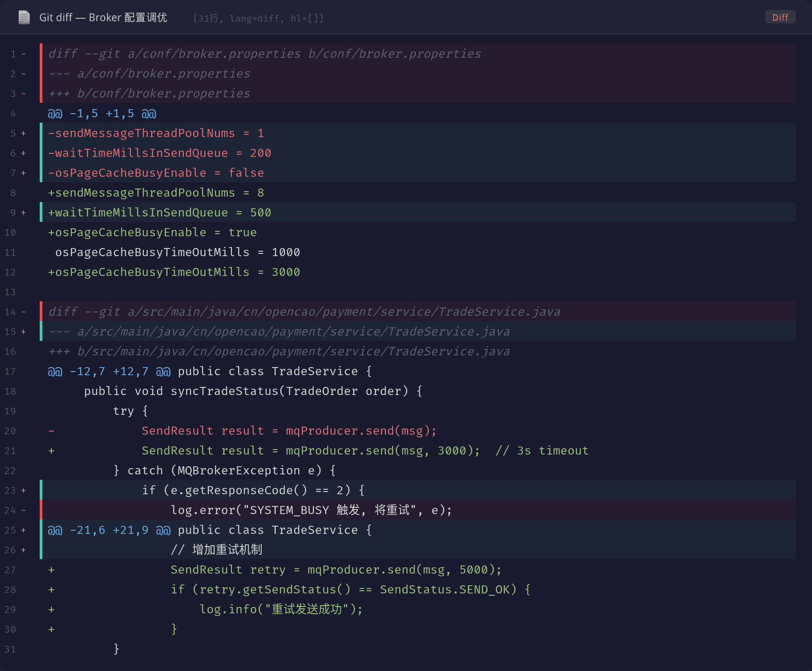Image resolution: width=812 pixels, height=671 pixels.
Task: Click the minus marker beside line number 24
Action: click(23, 510)
